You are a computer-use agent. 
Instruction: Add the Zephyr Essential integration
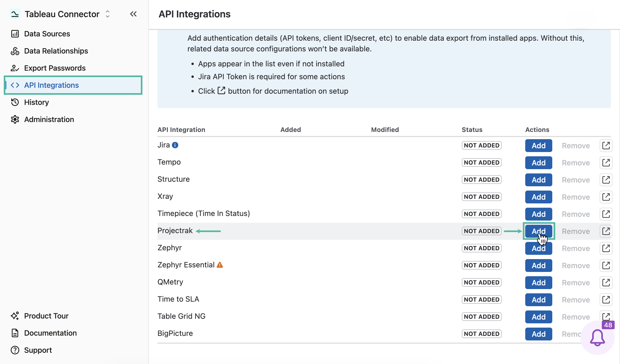539,266
